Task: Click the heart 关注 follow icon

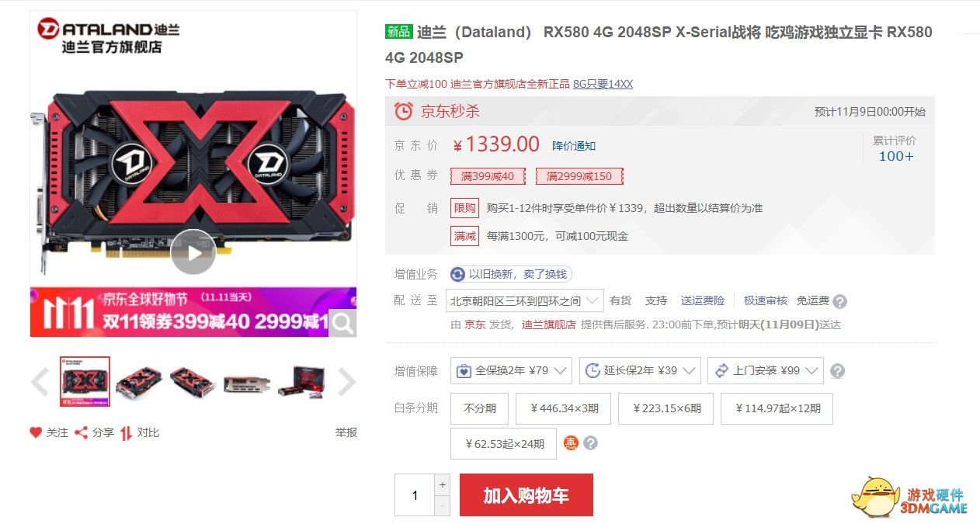Action: point(36,432)
